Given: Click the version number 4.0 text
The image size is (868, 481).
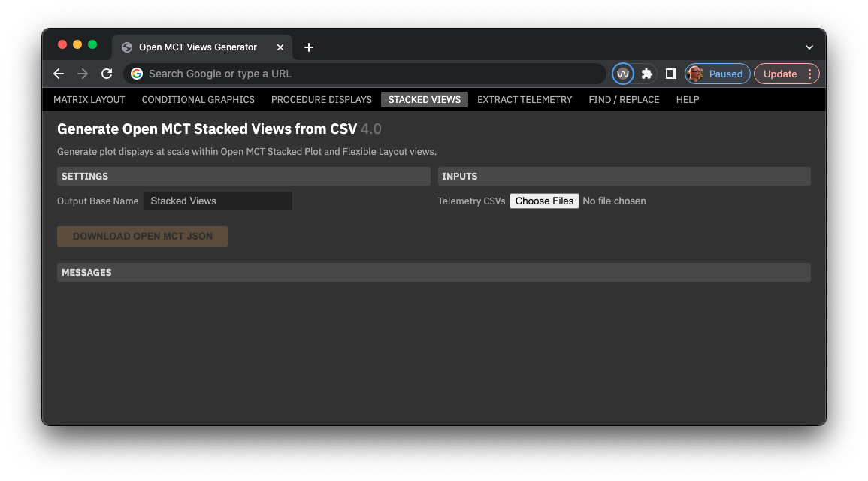Looking at the screenshot, I should [371, 129].
